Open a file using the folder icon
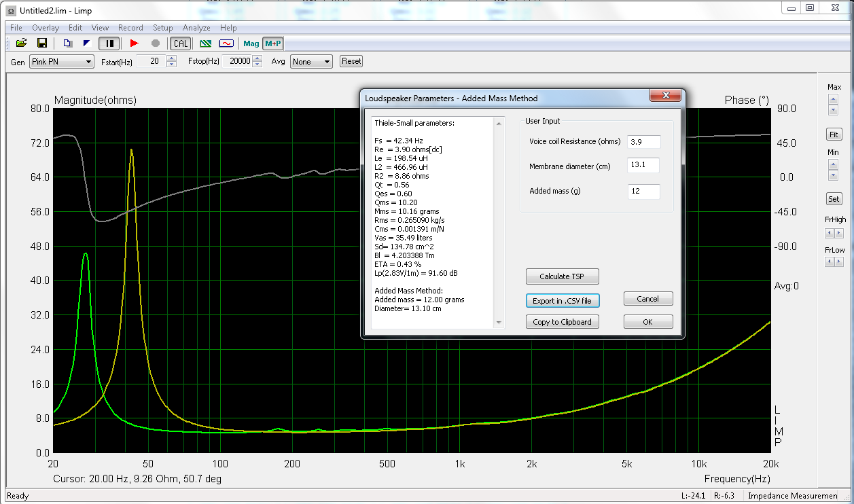 (x=22, y=43)
